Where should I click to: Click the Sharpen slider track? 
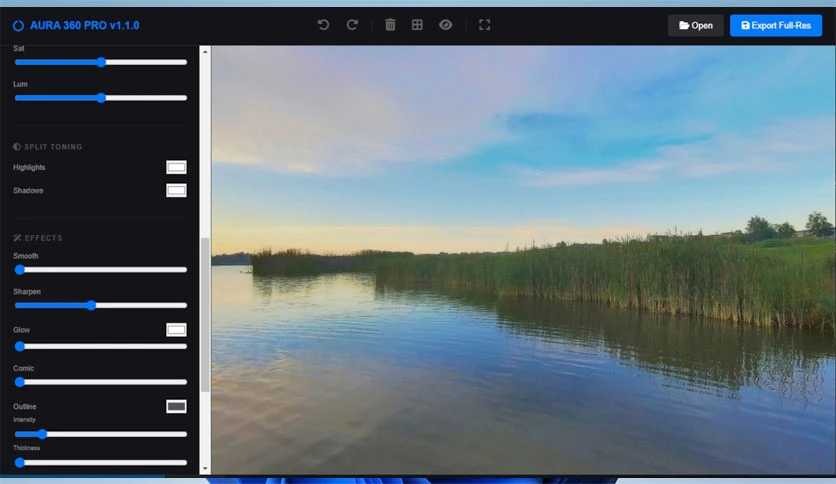tap(101, 305)
